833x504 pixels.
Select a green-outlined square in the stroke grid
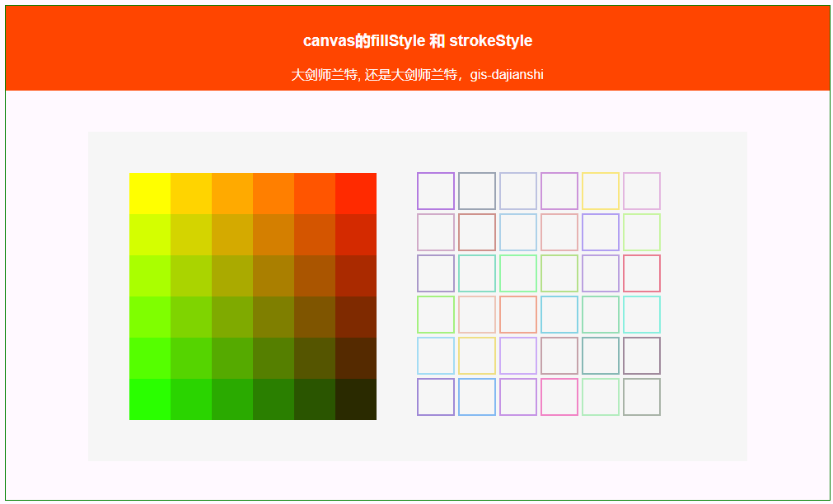click(435, 315)
